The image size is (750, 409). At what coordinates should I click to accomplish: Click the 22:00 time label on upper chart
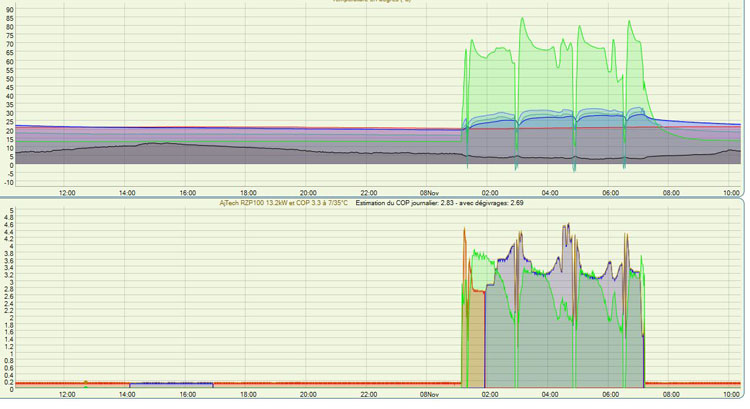tap(369, 193)
